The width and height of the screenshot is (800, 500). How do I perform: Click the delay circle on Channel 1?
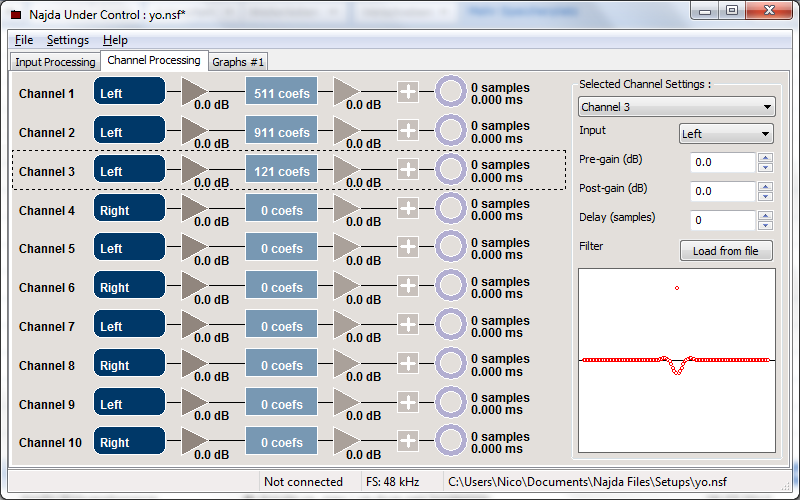click(451, 91)
